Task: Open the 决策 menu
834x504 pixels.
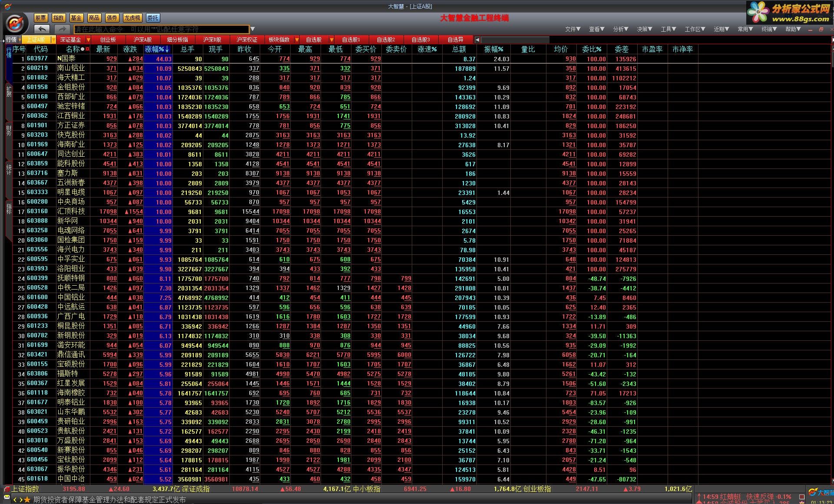Action: tap(645, 29)
